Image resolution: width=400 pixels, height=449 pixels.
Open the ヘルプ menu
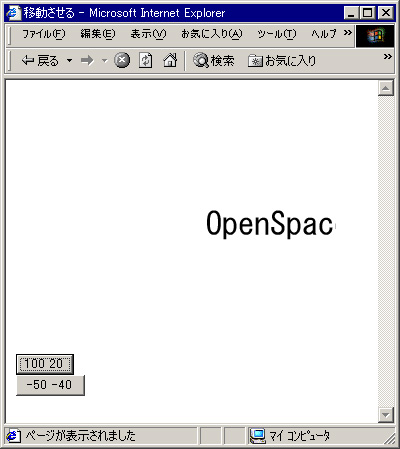tap(324, 34)
